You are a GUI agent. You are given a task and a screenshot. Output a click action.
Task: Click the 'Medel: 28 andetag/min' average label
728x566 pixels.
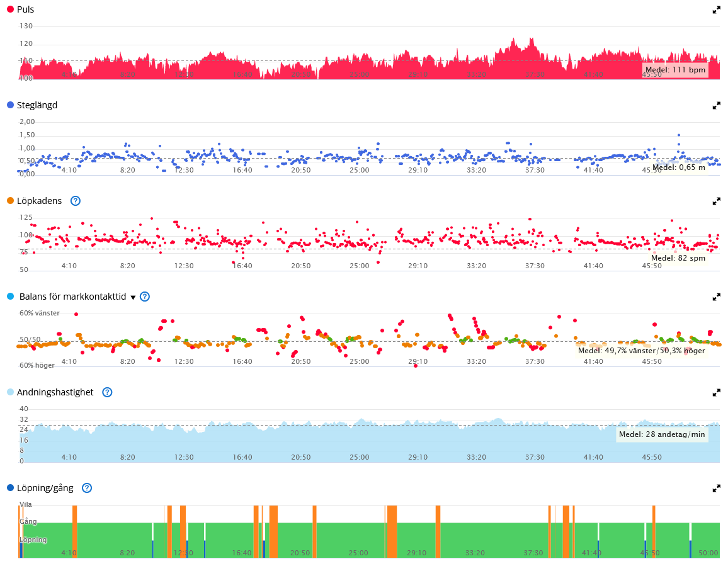(x=662, y=434)
